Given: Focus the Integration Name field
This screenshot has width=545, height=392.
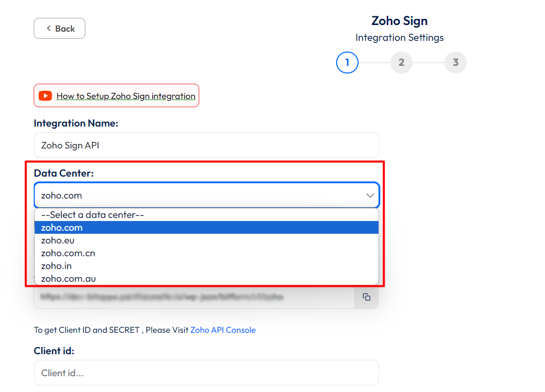Looking at the screenshot, I should point(206,145).
